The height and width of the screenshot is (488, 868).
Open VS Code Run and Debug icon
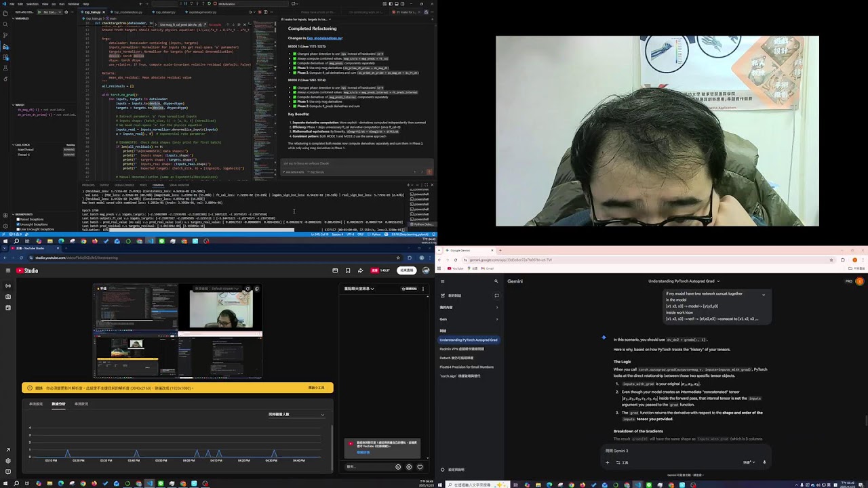[5, 47]
